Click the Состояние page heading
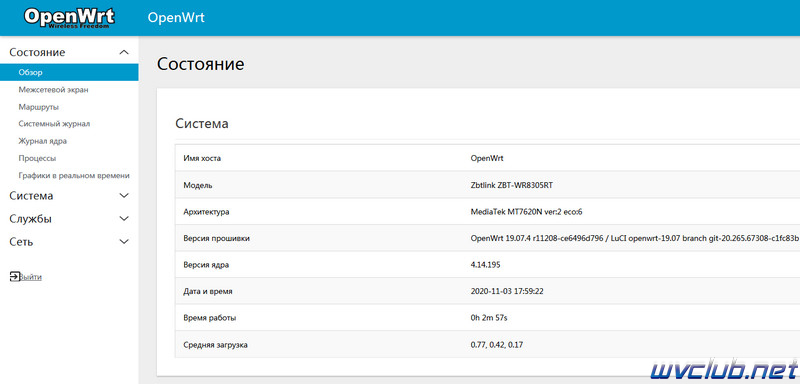 click(x=201, y=64)
